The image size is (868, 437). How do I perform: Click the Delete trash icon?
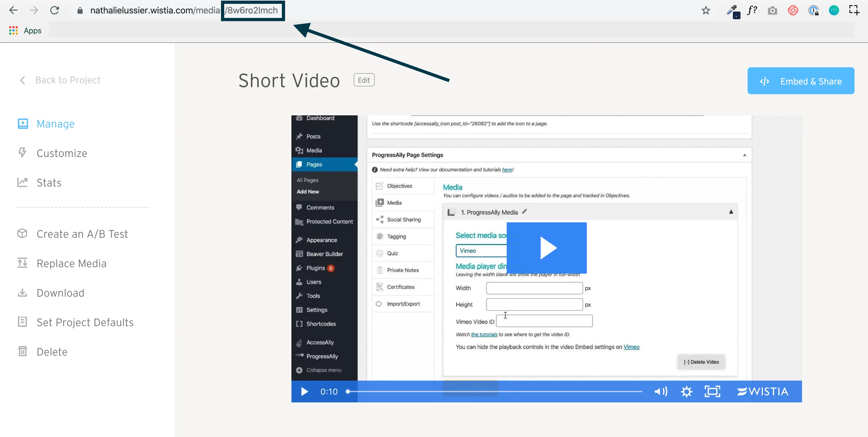(x=22, y=351)
